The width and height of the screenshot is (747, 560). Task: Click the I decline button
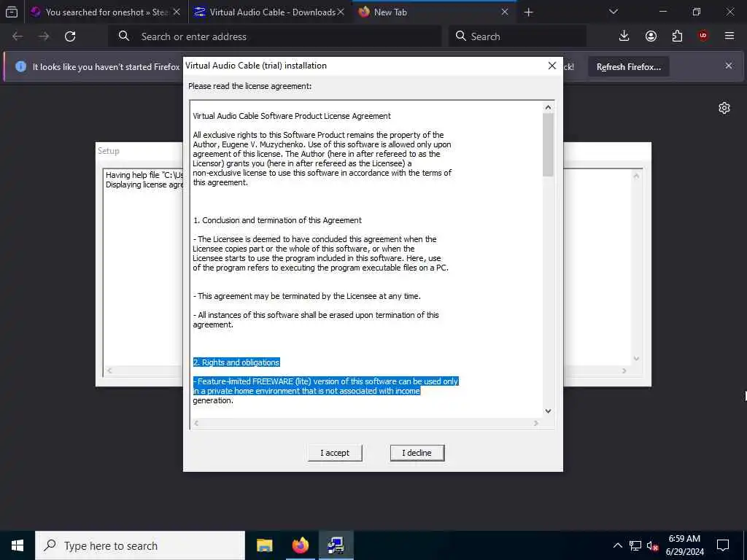click(x=417, y=453)
